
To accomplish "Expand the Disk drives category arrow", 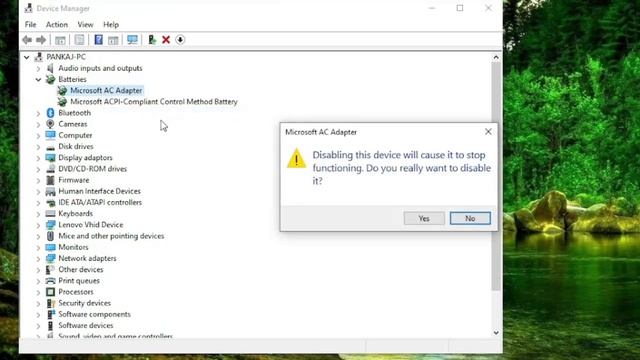I will (38, 147).
